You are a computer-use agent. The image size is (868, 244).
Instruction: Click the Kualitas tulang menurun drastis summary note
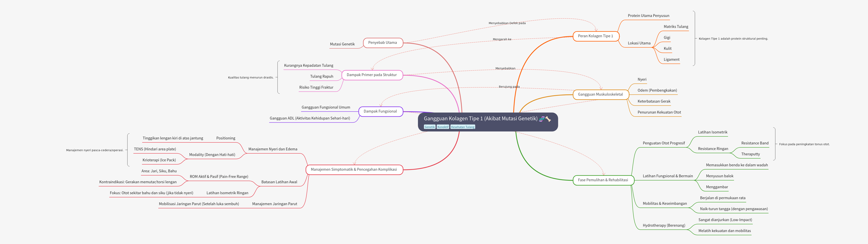click(x=250, y=78)
